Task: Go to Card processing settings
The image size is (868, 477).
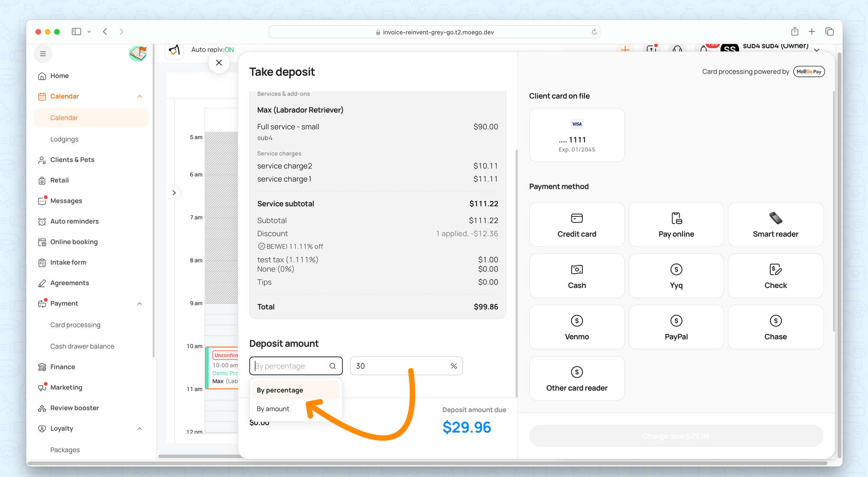Action: click(75, 325)
